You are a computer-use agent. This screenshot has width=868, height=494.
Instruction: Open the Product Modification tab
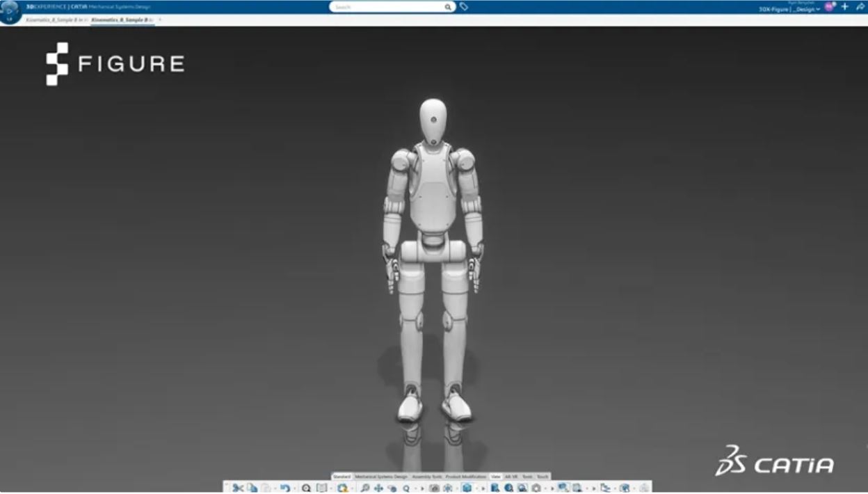pos(466,477)
